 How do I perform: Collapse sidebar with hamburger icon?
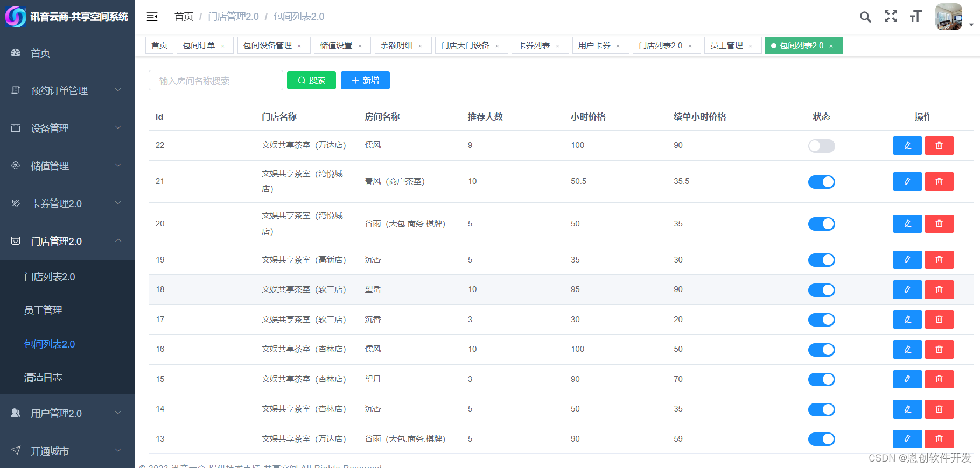[x=152, y=17]
